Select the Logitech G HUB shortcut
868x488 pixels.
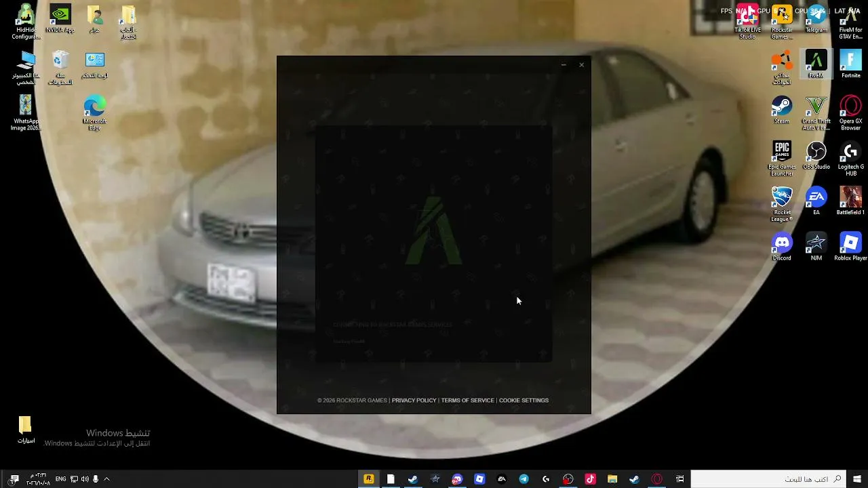tap(850, 159)
